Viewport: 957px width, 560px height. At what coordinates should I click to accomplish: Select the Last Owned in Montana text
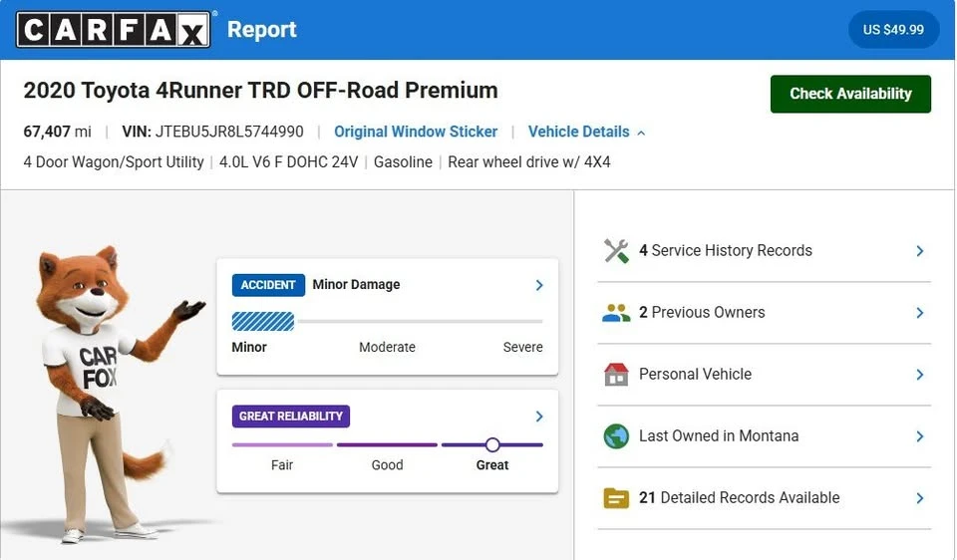[719, 435]
